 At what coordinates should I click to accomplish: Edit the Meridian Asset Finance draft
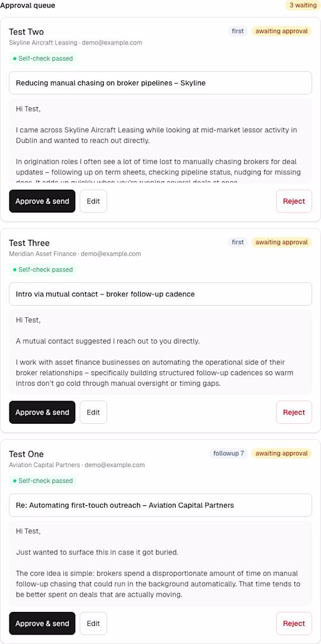pos(93,412)
